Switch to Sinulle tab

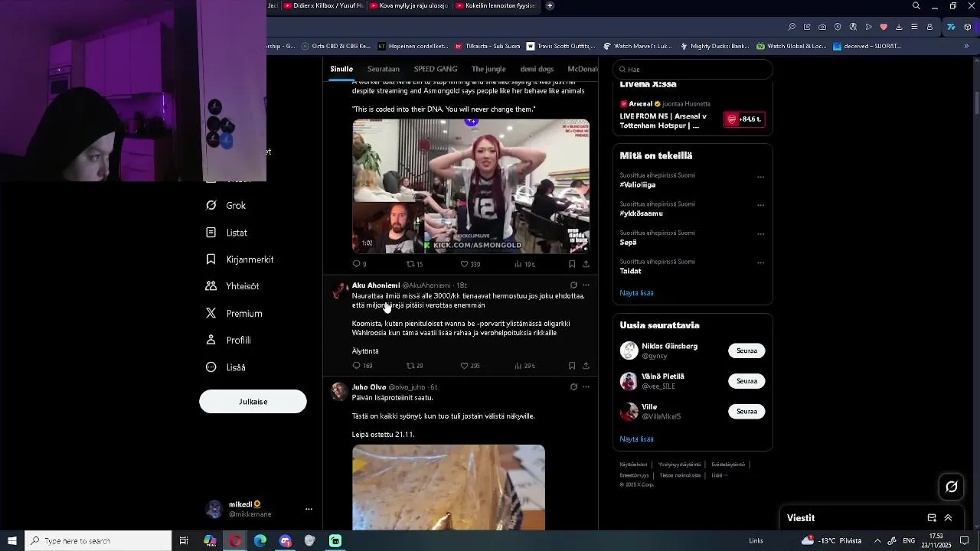[x=341, y=69]
